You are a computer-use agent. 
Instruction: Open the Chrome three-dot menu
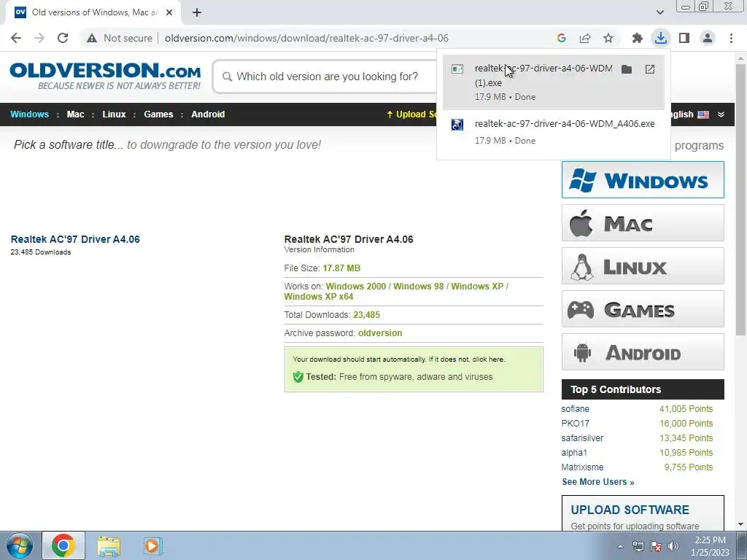(x=731, y=38)
